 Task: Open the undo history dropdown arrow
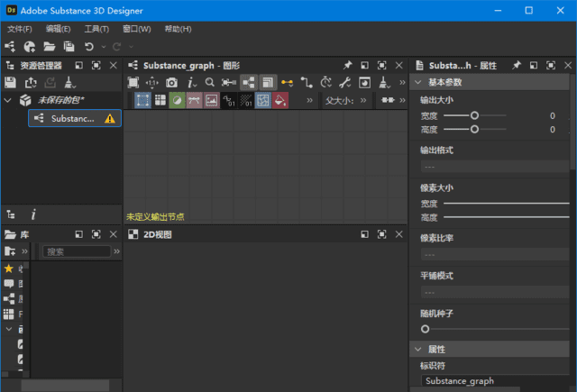tap(104, 47)
